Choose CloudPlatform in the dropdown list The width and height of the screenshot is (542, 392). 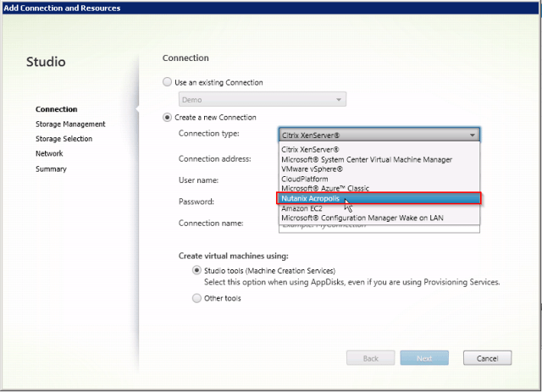pos(305,179)
